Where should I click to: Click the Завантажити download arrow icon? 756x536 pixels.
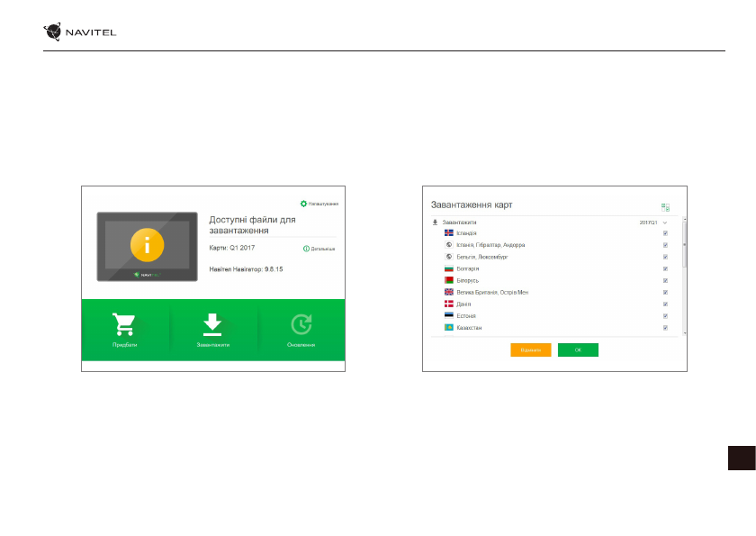point(213,325)
